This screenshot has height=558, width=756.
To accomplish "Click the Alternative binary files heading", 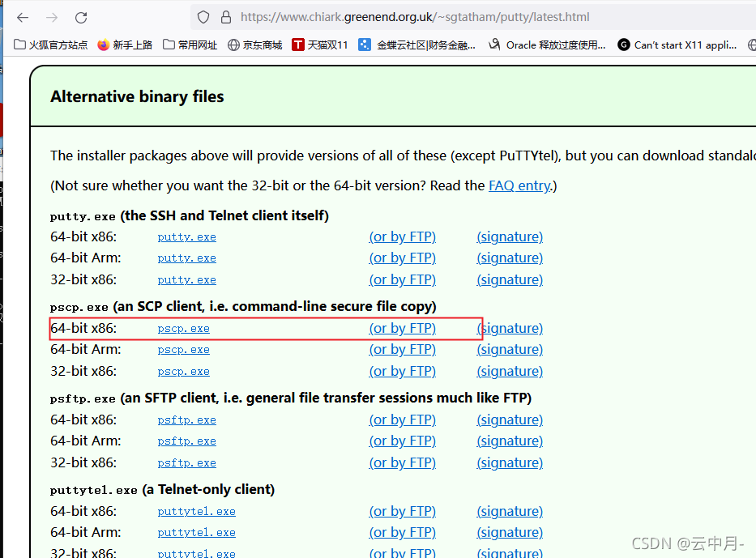I will [x=138, y=97].
